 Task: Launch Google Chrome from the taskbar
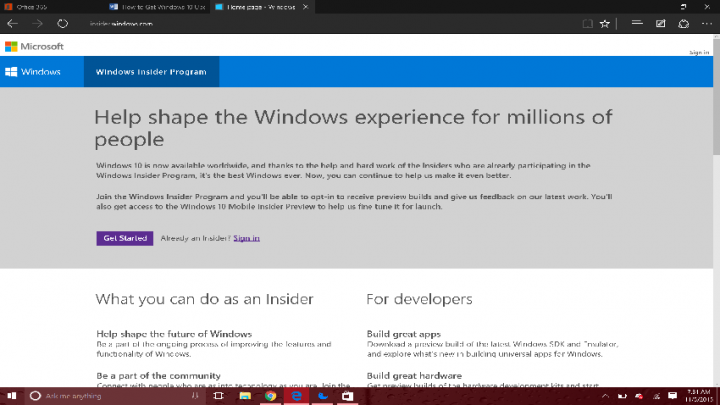[x=270, y=396]
